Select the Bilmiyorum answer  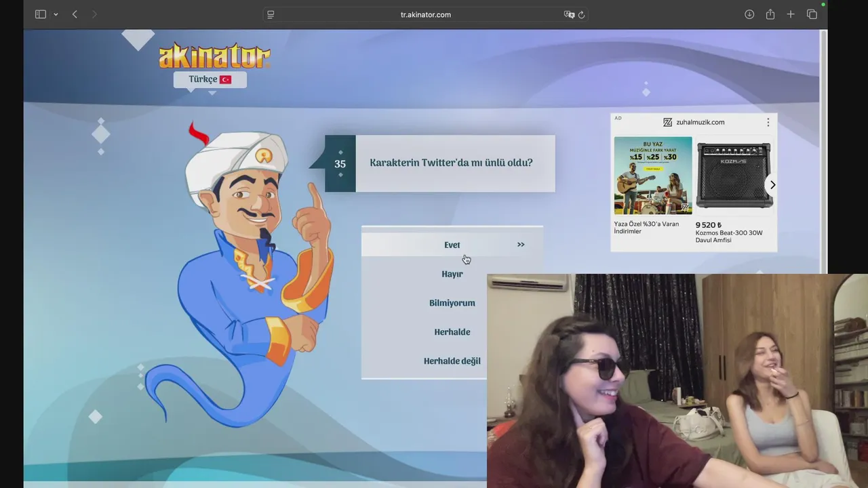452,303
